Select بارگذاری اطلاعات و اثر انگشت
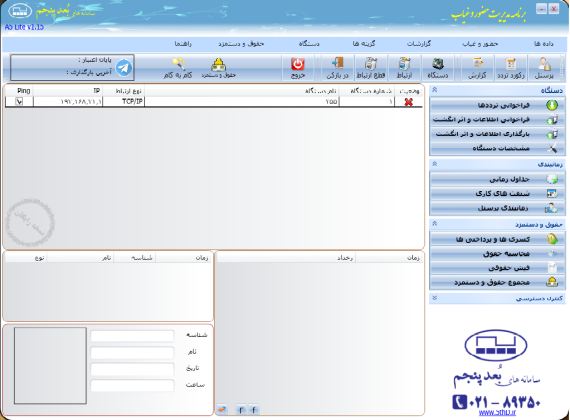The image size is (570, 420). point(497,134)
